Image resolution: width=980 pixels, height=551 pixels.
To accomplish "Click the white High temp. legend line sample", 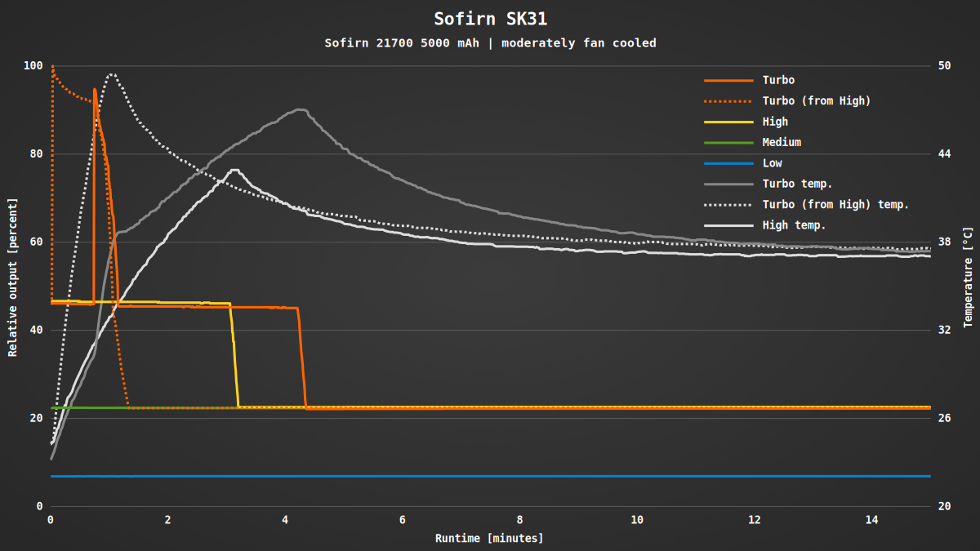I will (728, 225).
